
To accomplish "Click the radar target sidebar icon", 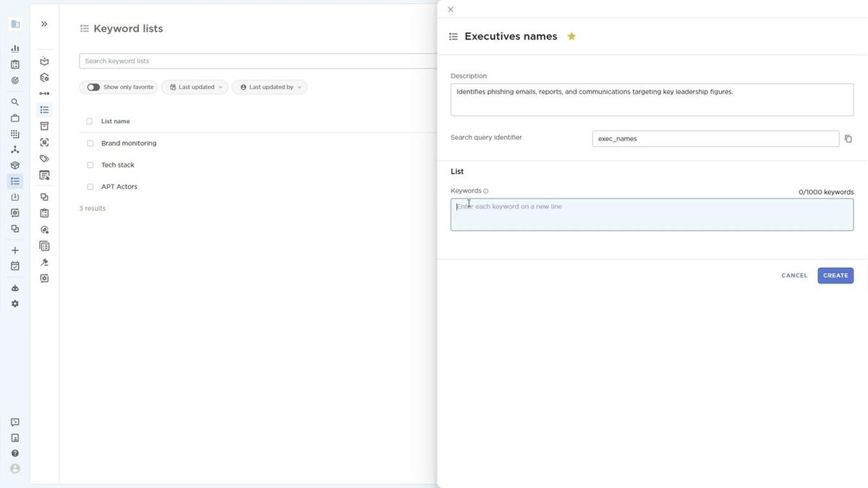I will point(15,80).
